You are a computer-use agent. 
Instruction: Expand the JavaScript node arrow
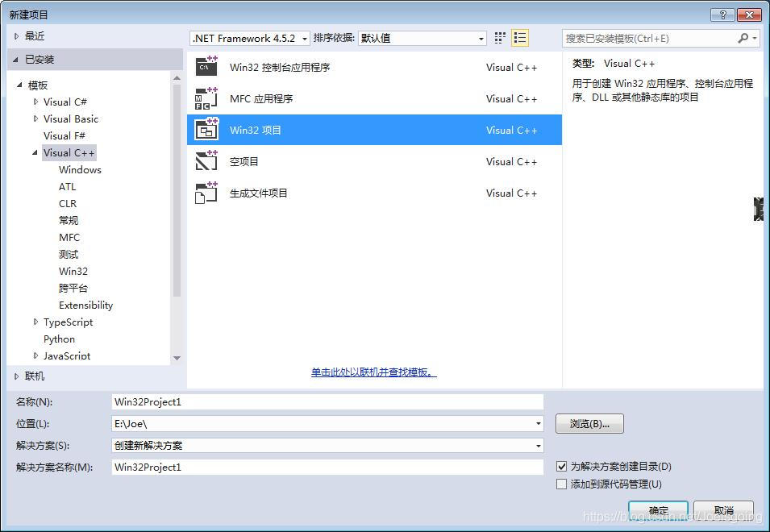tap(35, 355)
